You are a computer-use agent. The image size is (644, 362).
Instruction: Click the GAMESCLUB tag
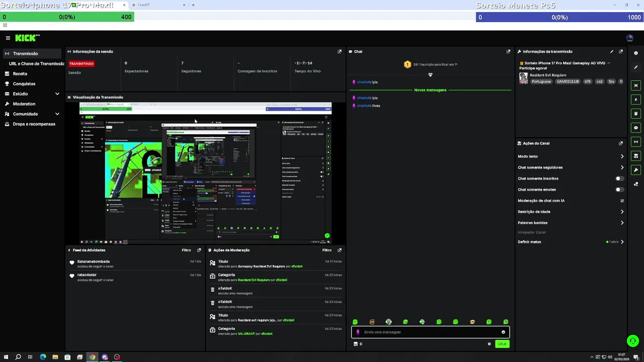[568, 81]
